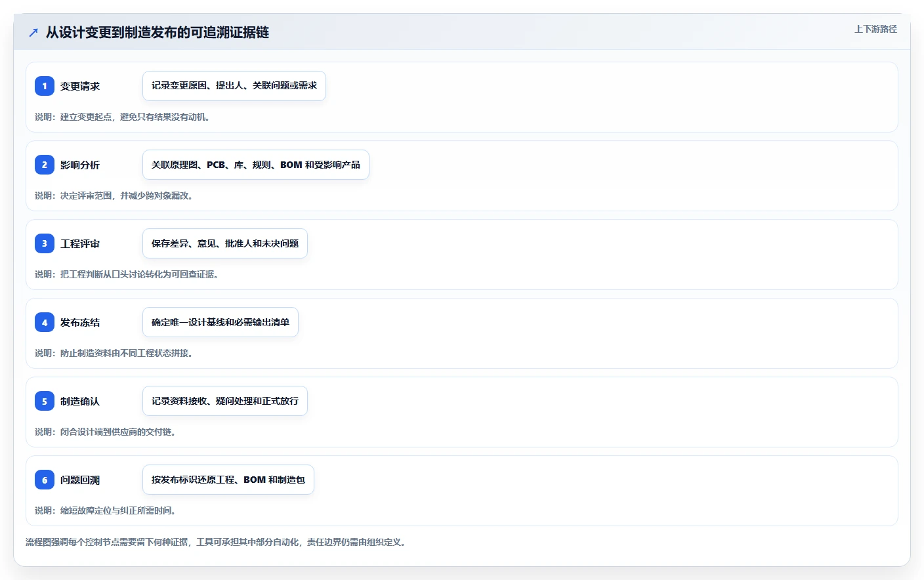Click the 发布冻结 step label
Image resolution: width=924 pixels, height=580 pixels.
point(80,322)
